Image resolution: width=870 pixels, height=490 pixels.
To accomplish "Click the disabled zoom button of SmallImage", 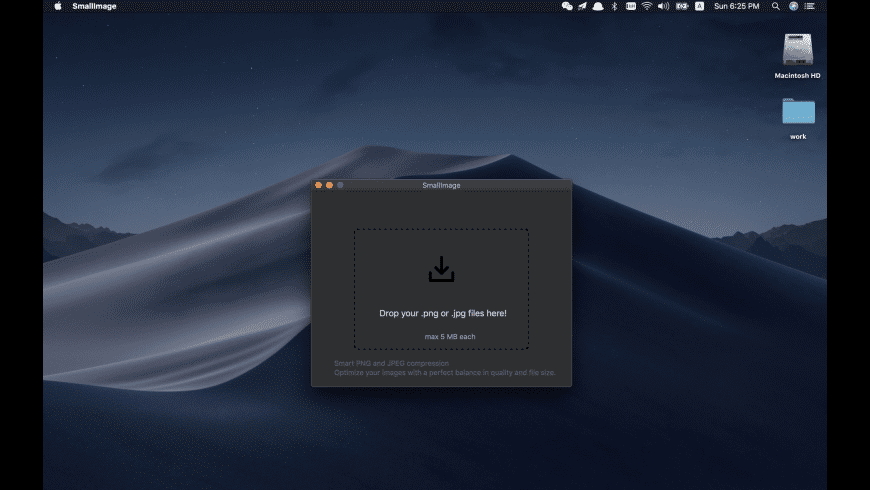I will [341, 185].
